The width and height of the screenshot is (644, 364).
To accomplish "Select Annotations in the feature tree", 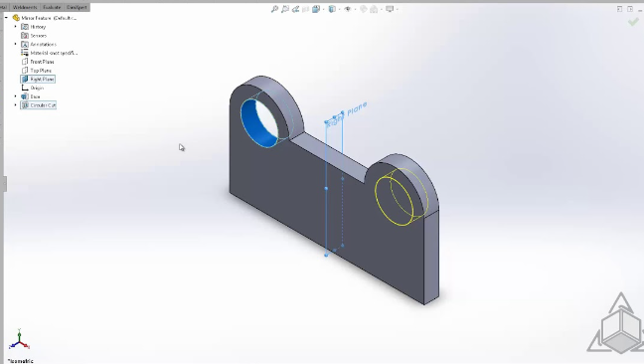I will coord(43,44).
